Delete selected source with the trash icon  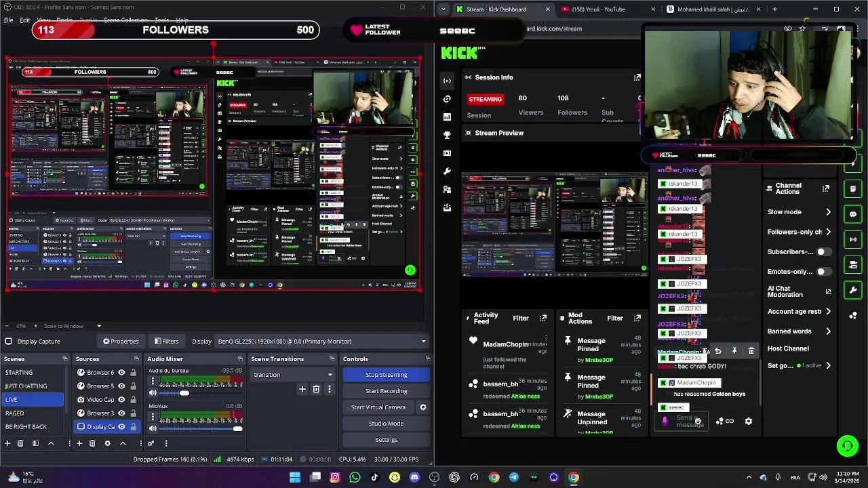point(92,443)
